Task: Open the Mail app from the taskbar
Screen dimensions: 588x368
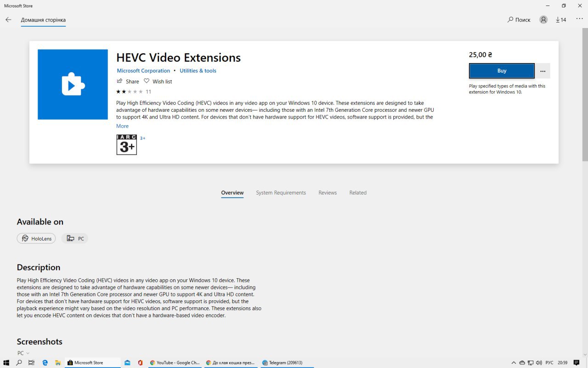Action: pos(127,362)
